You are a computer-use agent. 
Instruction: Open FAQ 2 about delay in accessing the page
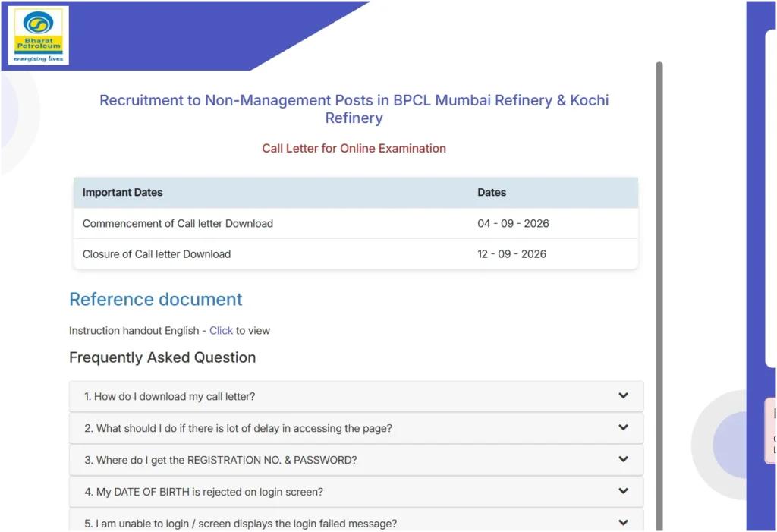click(357, 428)
